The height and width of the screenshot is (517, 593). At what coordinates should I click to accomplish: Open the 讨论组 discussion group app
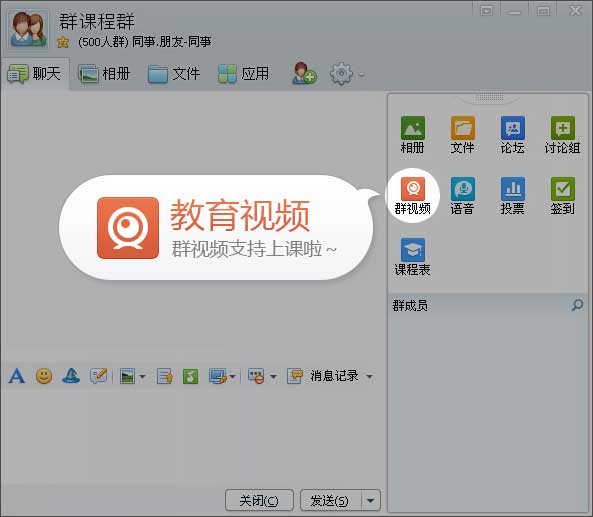click(562, 135)
